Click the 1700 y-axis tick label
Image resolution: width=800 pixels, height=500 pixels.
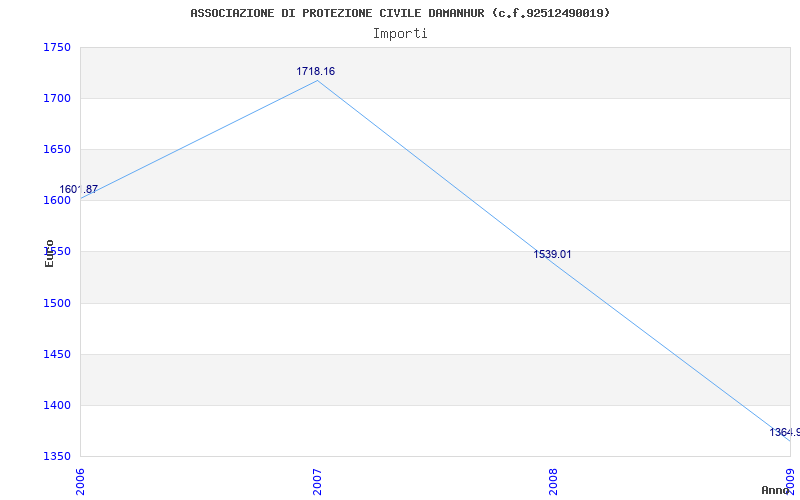pos(56,98)
